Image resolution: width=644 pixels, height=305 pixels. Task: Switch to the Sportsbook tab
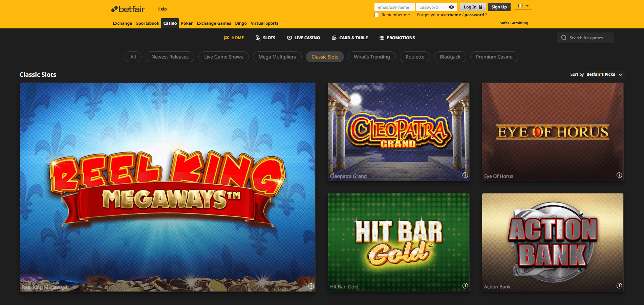coord(148,23)
